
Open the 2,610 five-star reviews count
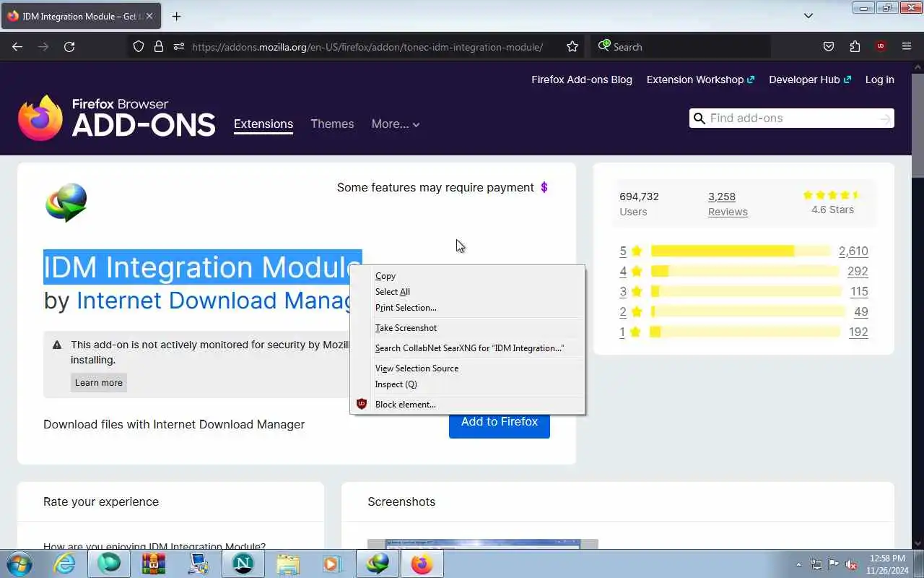coord(853,251)
